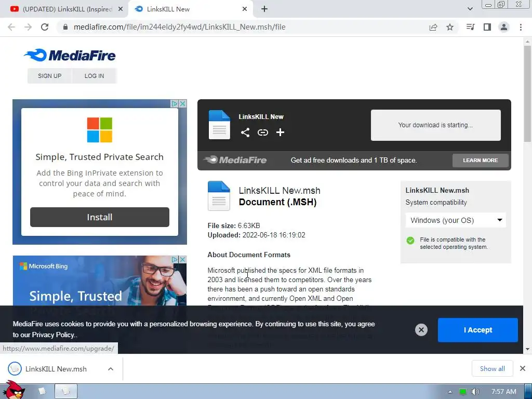This screenshot has width=532, height=399.
Task: Open the media control icon in toolbar
Action: click(470, 27)
